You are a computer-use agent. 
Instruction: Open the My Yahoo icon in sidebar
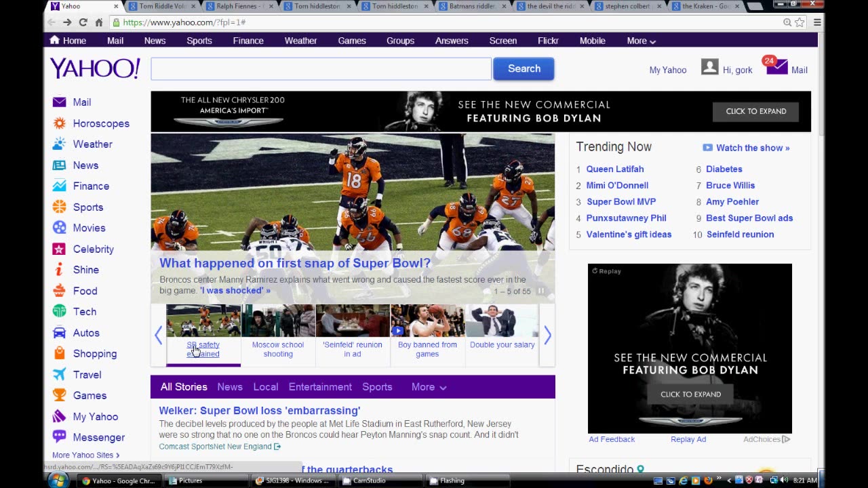coord(59,417)
